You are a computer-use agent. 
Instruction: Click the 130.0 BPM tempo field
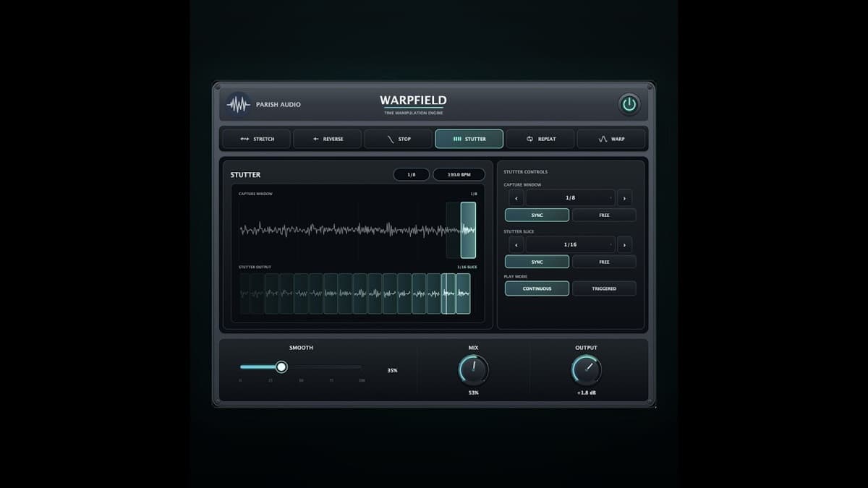tap(459, 175)
